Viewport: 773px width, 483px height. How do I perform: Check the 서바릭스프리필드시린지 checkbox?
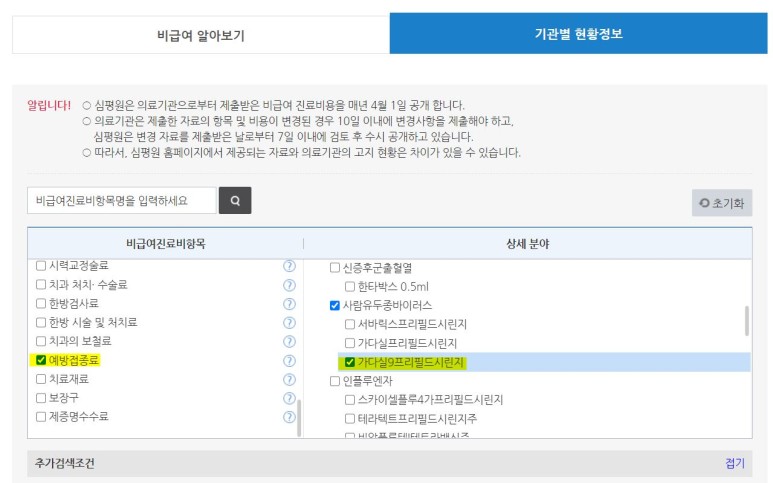tap(350, 324)
